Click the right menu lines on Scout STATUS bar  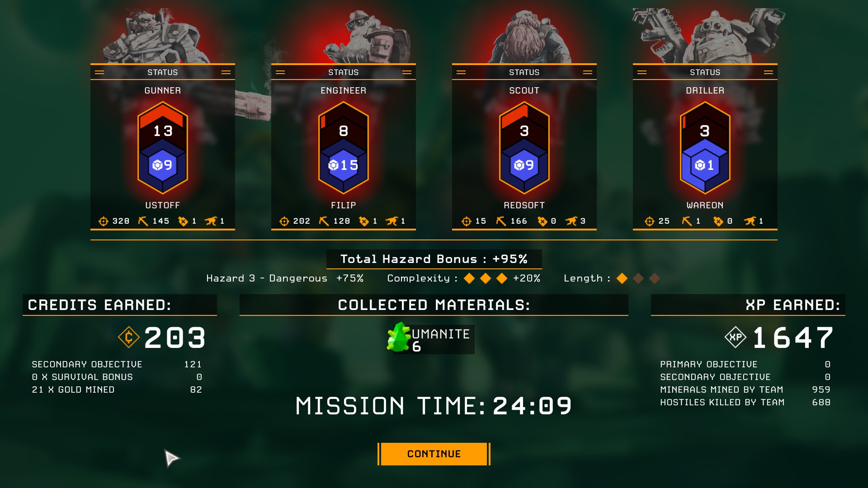coord(588,72)
